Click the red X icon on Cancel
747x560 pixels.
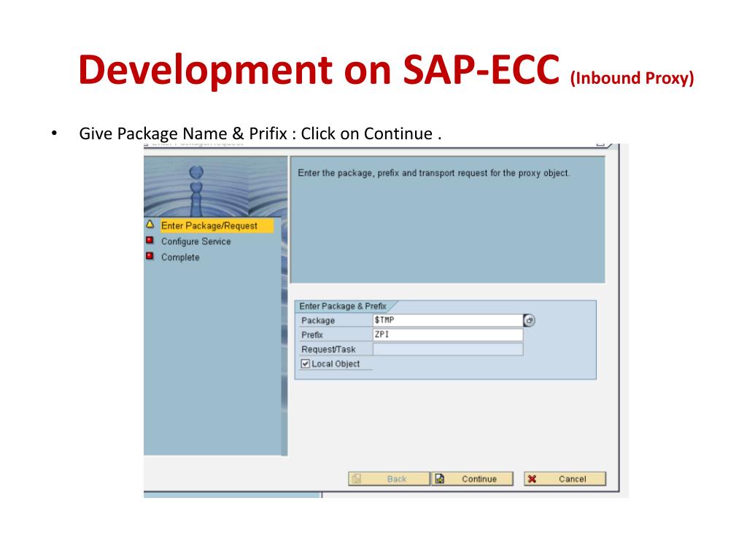[x=532, y=479]
